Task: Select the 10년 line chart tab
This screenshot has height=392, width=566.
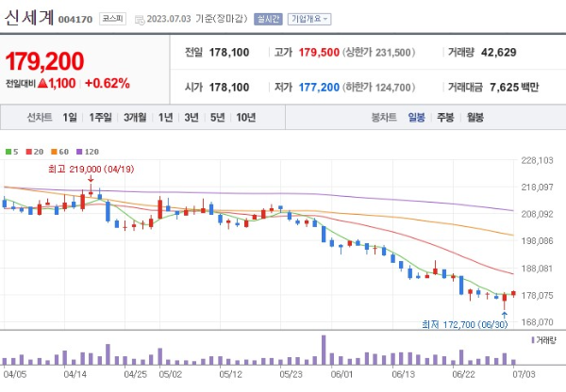Action: coord(246,117)
